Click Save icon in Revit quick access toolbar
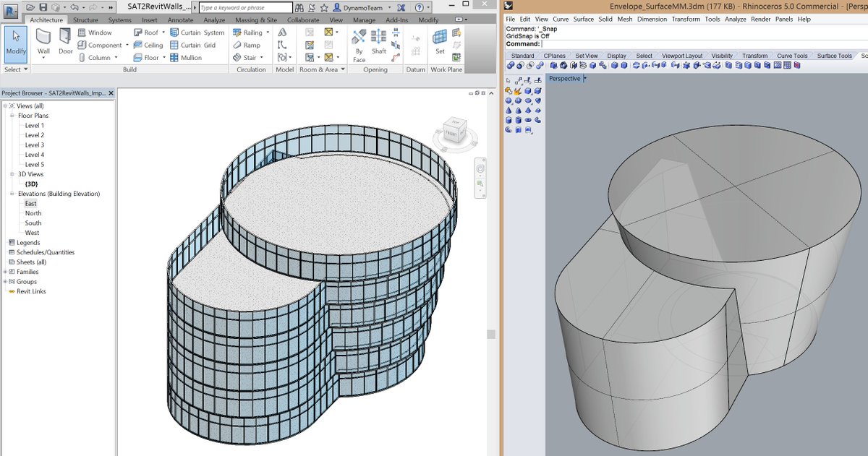The height and width of the screenshot is (456, 868). click(x=43, y=7)
